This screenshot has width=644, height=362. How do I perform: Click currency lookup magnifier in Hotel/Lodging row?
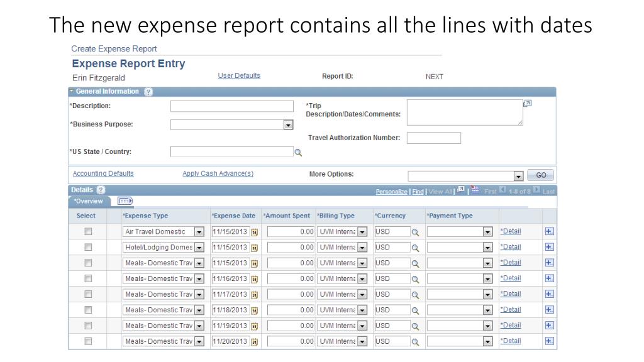[x=415, y=248]
